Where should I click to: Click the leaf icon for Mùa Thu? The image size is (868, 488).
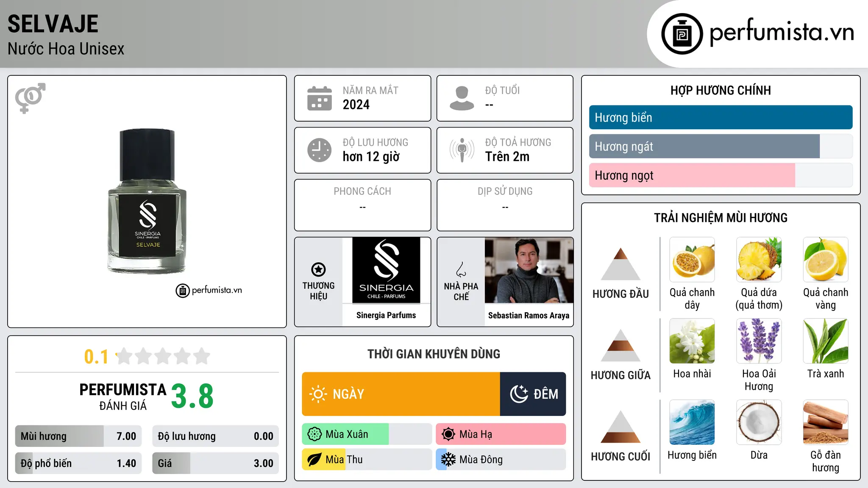pos(314,460)
